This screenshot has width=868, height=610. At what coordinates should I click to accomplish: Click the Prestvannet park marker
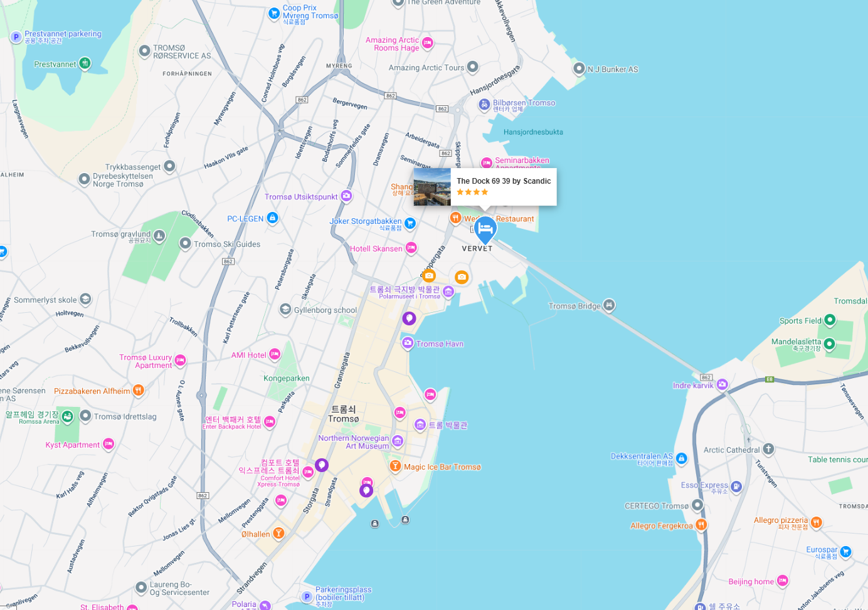click(85, 63)
